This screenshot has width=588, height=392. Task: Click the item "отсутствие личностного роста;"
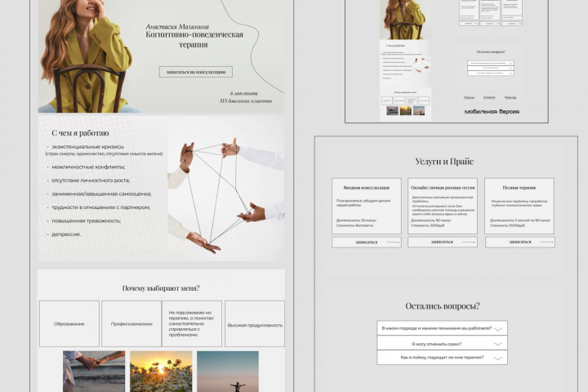click(91, 180)
